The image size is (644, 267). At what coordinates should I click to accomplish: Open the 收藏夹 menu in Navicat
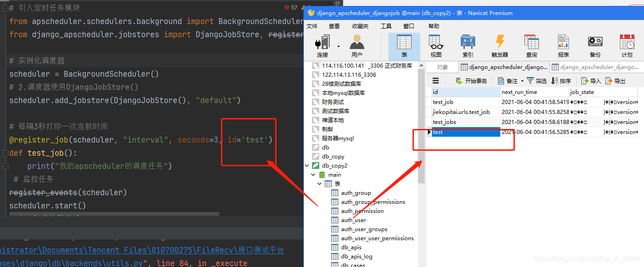pyautogui.click(x=360, y=26)
